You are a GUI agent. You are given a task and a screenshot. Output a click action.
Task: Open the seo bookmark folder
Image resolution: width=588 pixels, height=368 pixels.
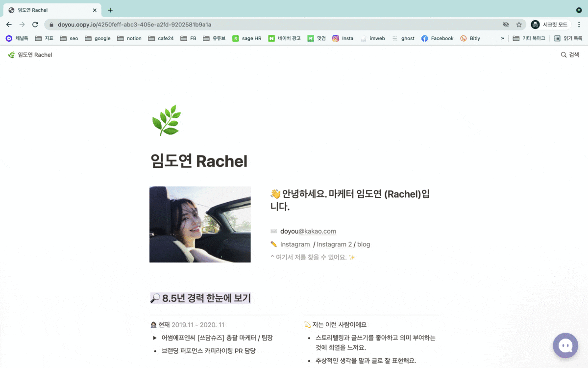pos(69,38)
